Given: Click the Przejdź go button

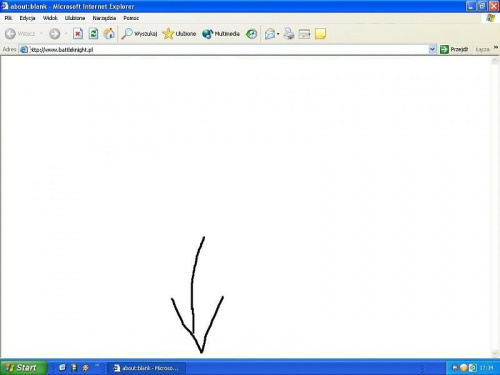Looking at the screenshot, I should (454, 49).
